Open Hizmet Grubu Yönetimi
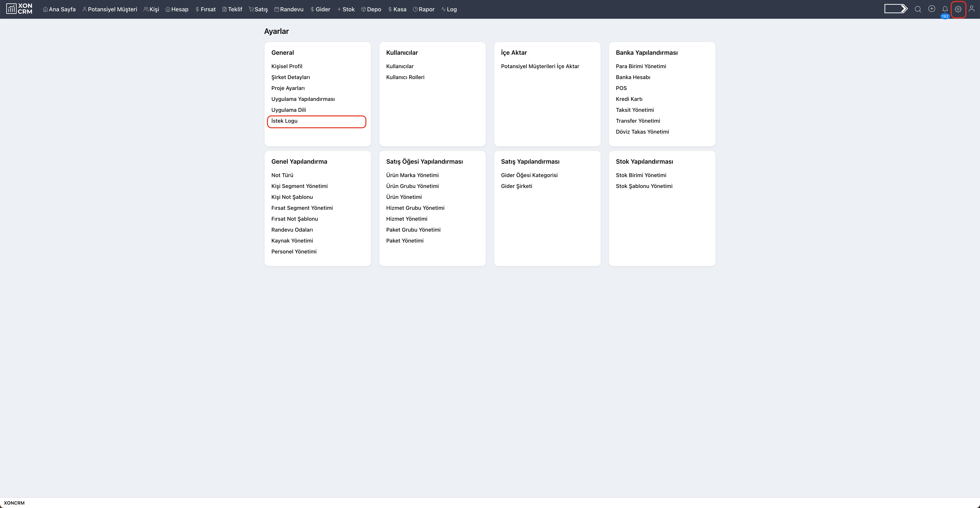The image size is (980, 508). 415,208
